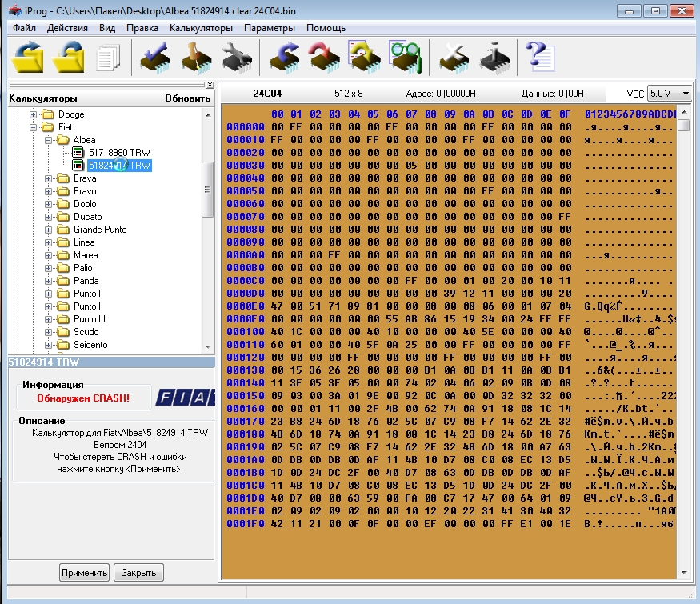
Task: Click the chip with blue arrow icon
Action: (285, 57)
